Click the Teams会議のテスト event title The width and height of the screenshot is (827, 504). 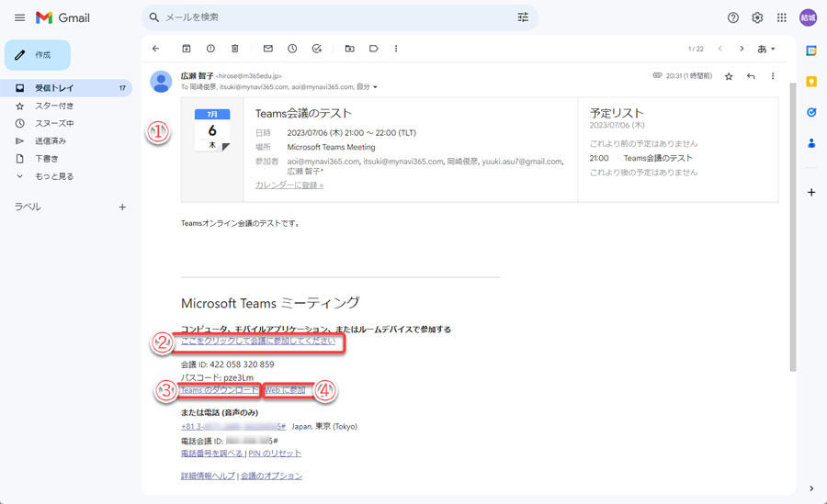click(303, 113)
